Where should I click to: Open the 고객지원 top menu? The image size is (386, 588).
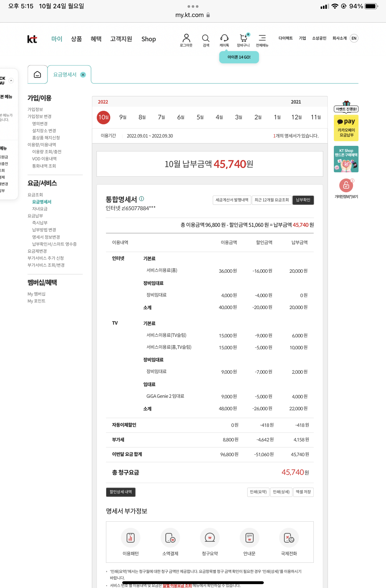tap(121, 39)
